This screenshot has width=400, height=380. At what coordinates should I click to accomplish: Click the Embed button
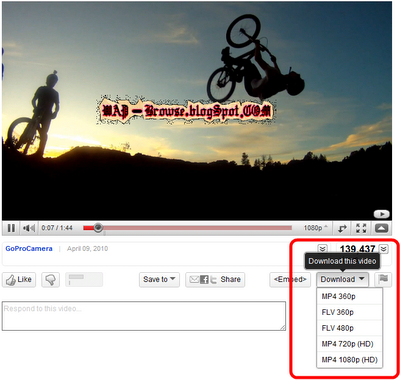point(290,279)
